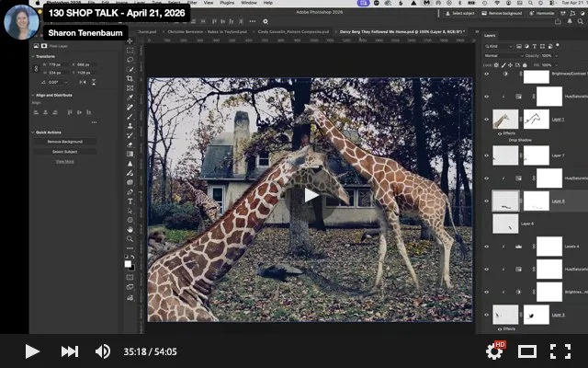Select the Move tool
The image size is (588, 368).
pos(130,40)
